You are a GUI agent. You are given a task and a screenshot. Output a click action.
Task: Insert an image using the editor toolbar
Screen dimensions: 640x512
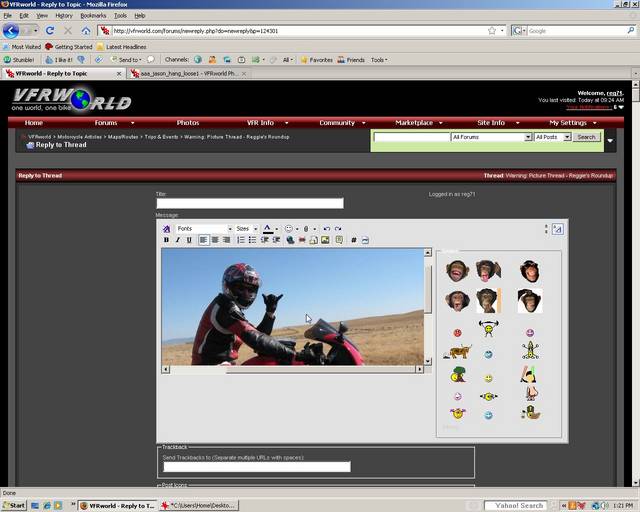click(325, 240)
